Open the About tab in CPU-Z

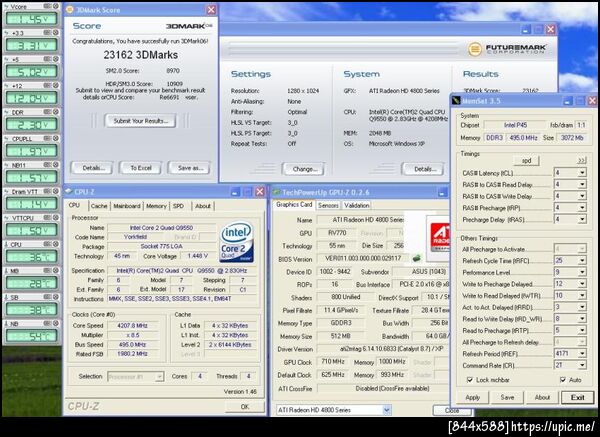click(203, 206)
